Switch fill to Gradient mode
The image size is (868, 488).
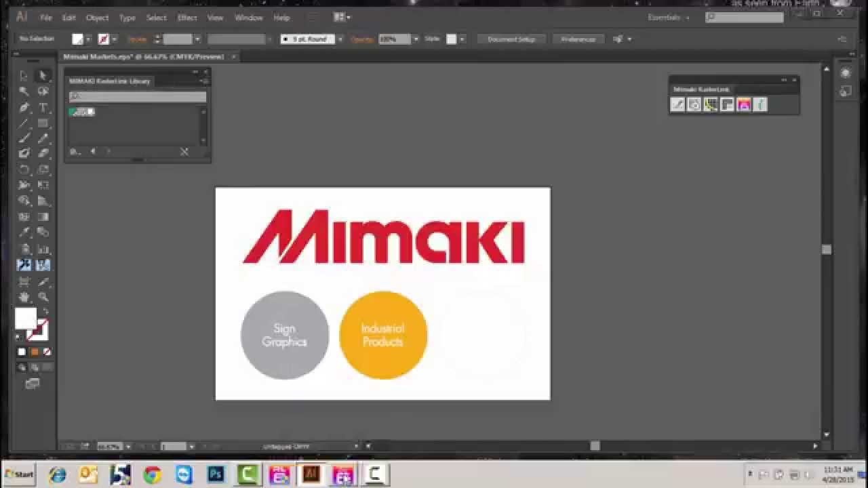[x=34, y=352]
